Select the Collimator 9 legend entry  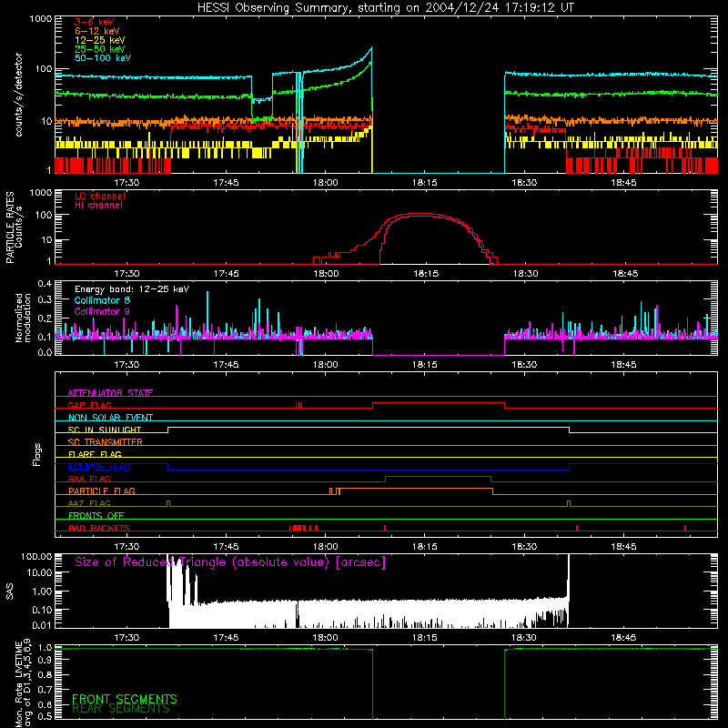[102, 311]
